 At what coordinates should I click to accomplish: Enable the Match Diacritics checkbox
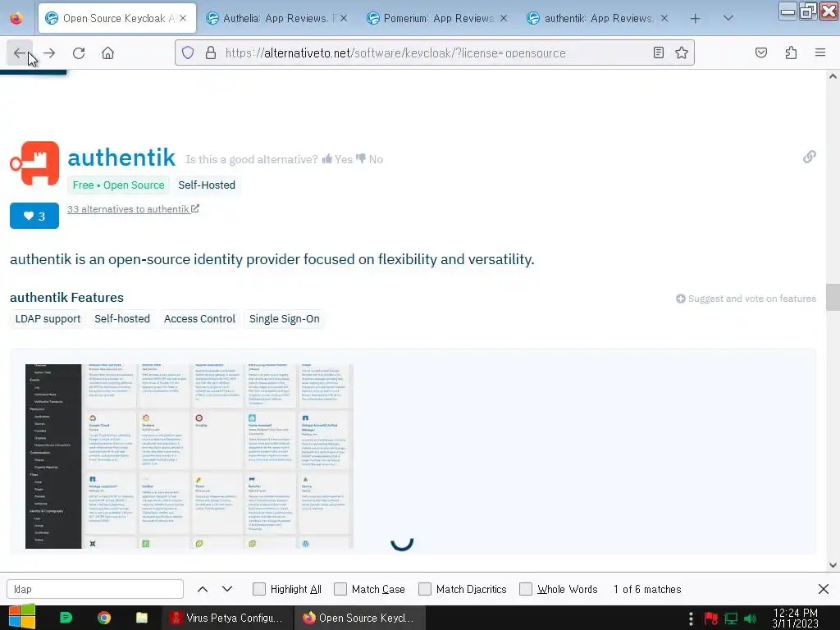(x=425, y=589)
